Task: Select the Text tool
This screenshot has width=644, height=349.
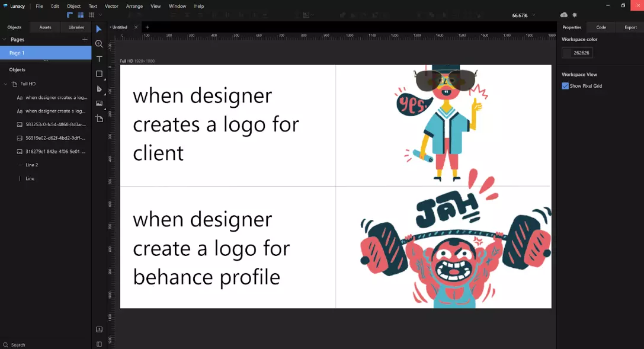Action: tap(100, 59)
